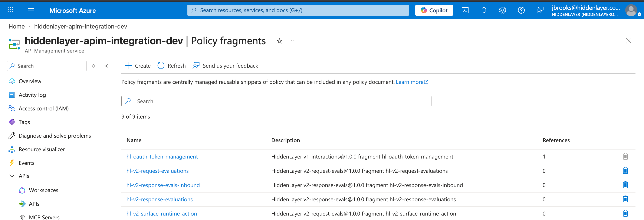This screenshot has width=644, height=220.
Task: Follow the Learn more link
Action: [x=412, y=82]
